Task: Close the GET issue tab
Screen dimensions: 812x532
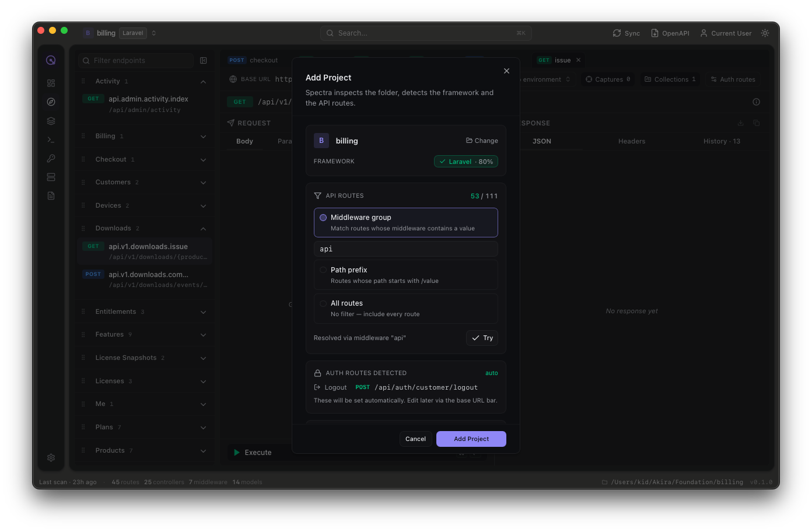Action: (578, 60)
